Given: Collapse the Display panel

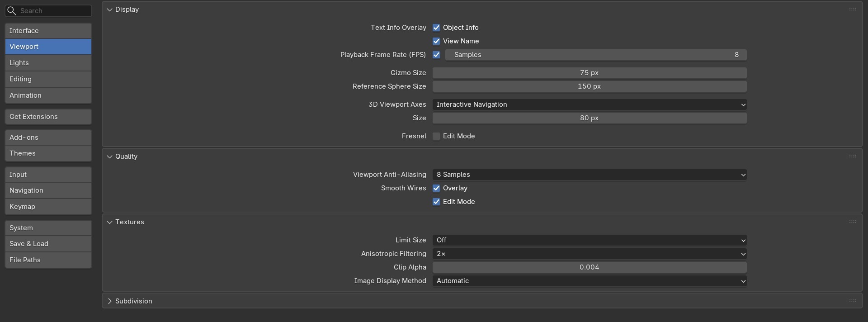Looking at the screenshot, I should 109,9.
